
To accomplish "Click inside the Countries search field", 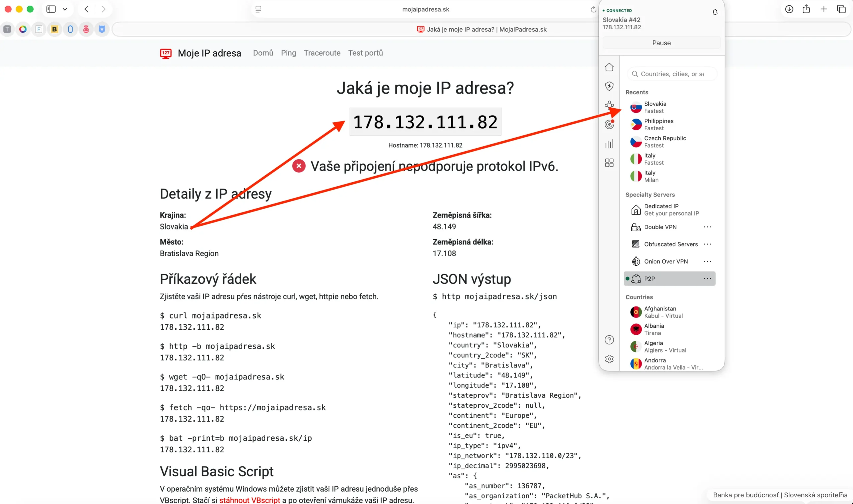I will tap(672, 74).
